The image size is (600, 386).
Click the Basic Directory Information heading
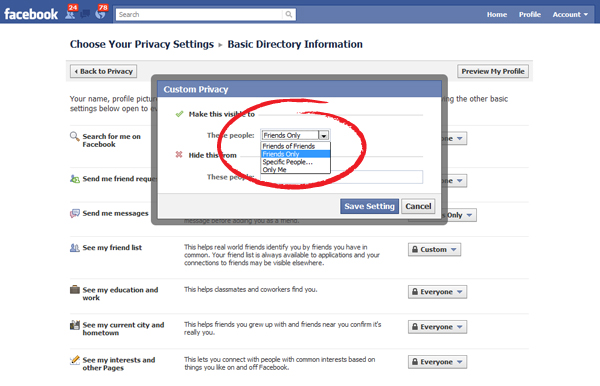click(295, 44)
